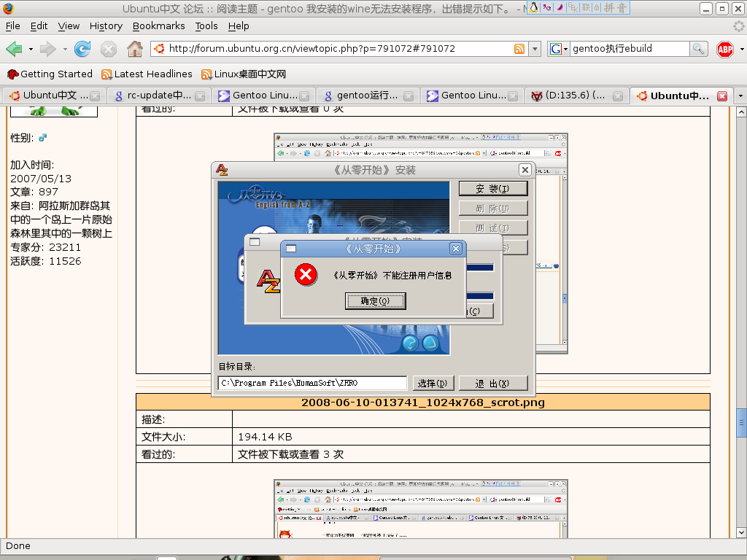Close the (D:135.6) tab

(618, 96)
